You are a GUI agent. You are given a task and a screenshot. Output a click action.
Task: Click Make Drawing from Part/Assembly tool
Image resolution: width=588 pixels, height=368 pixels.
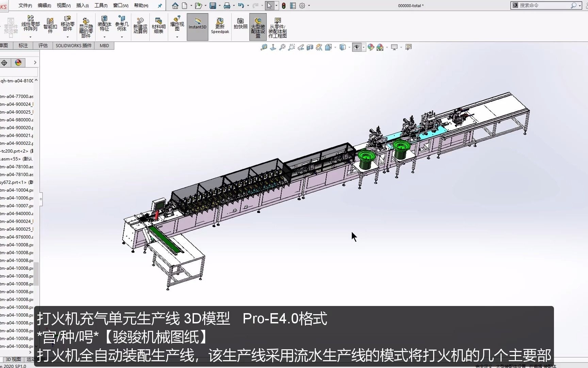[x=278, y=28]
